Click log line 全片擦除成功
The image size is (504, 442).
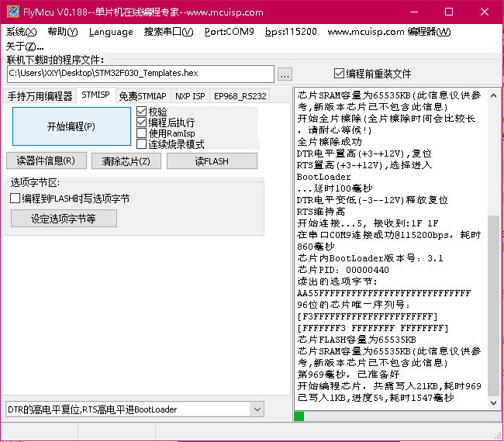[330, 141]
